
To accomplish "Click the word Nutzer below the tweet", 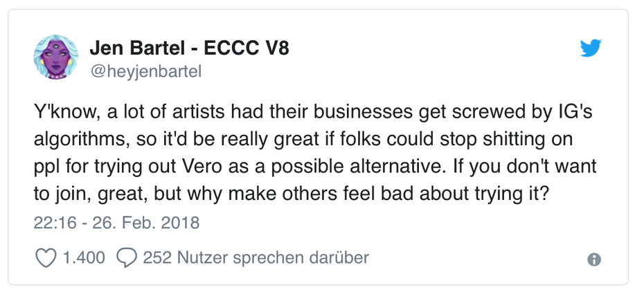I will pos(199,259).
